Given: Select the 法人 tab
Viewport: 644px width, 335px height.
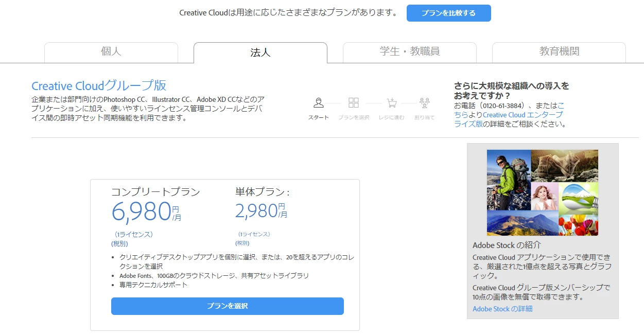Looking at the screenshot, I should pos(260,52).
